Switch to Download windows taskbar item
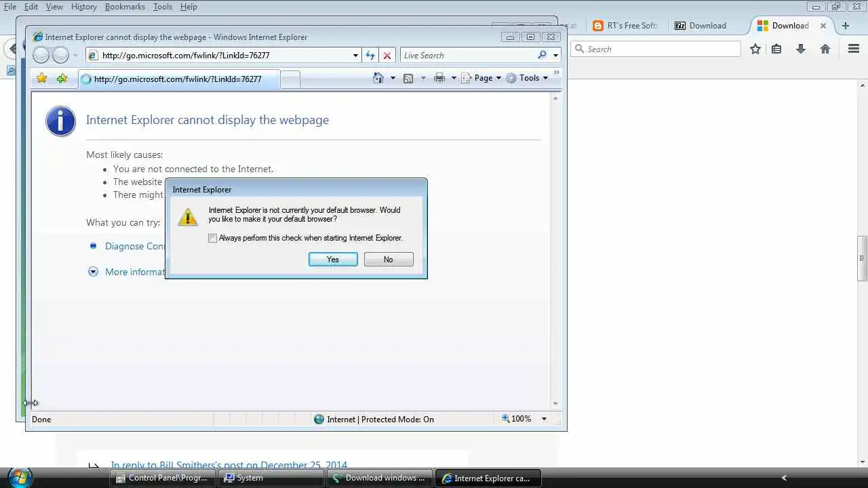 [x=379, y=478]
